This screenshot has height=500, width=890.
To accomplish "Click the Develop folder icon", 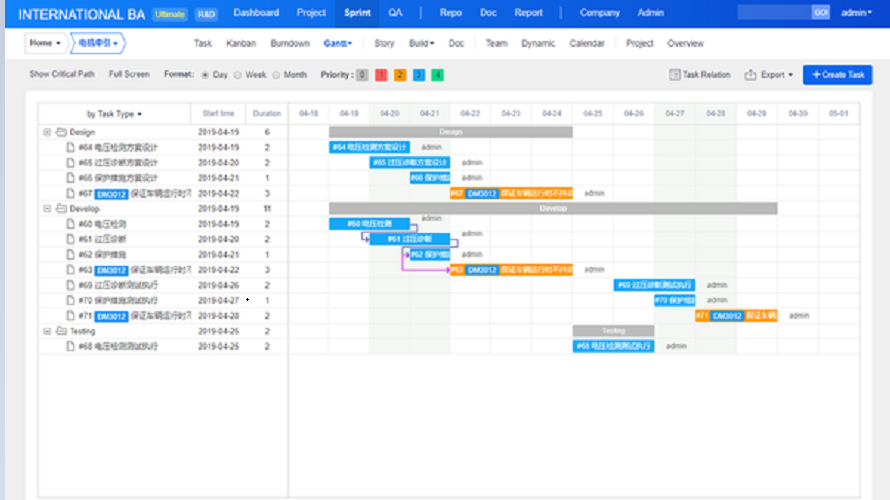I will (60, 209).
